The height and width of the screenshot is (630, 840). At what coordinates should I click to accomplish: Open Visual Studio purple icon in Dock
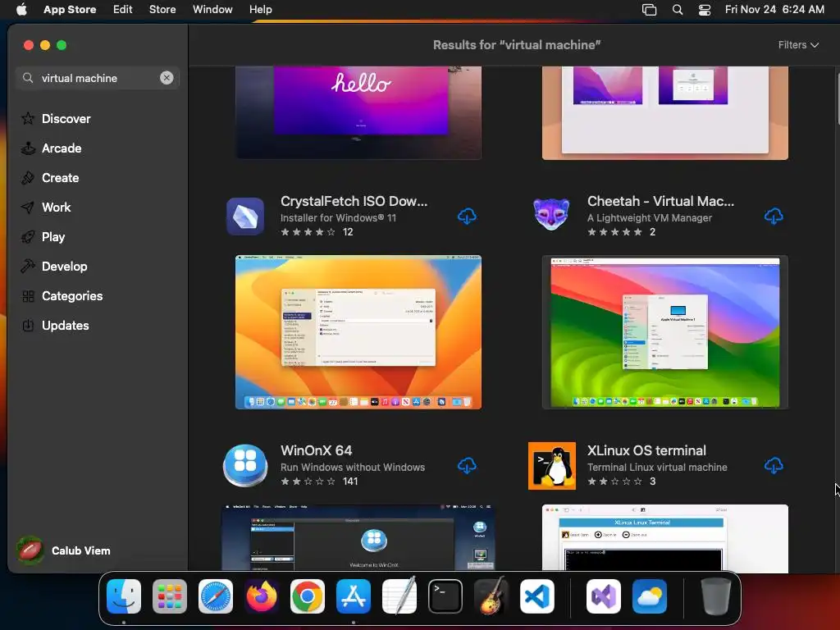pos(603,596)
